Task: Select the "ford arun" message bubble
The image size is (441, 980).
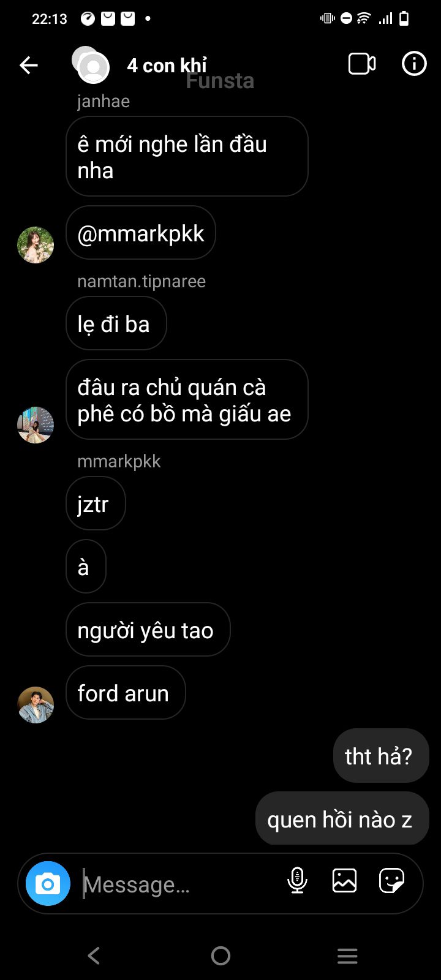Action: 126,693
